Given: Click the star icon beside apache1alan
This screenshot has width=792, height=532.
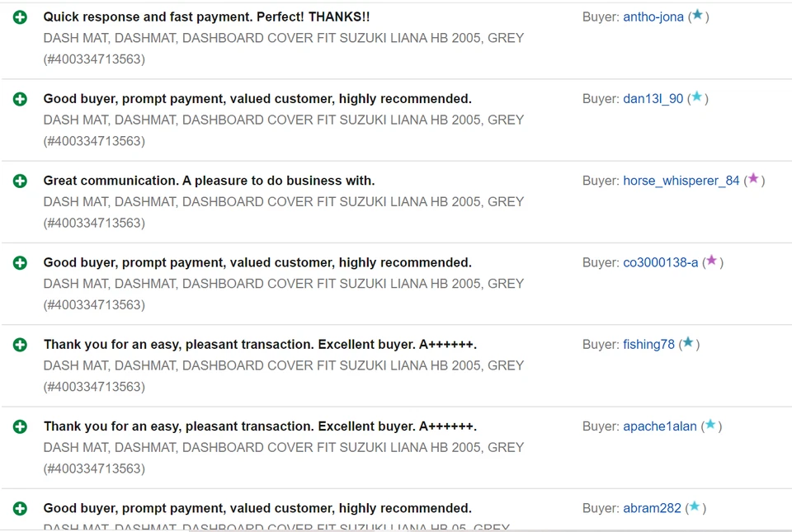Looking at the screenshot, I should click(x=709, y=425).
